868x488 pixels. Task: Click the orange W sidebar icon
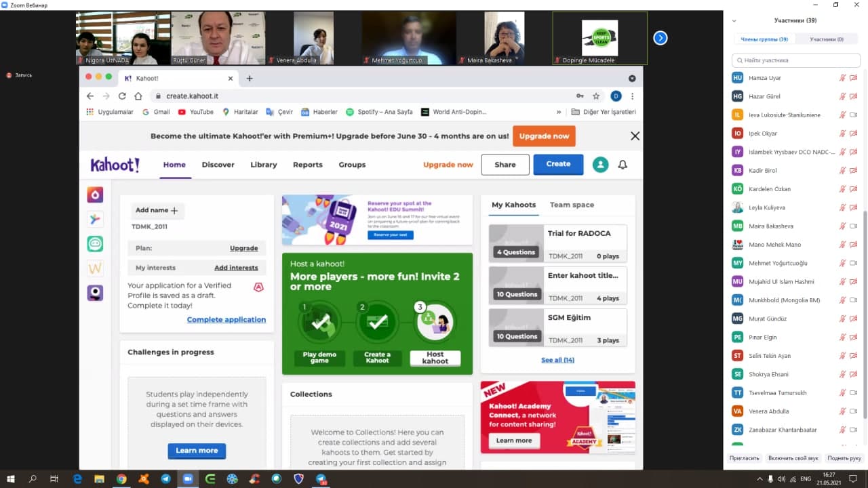pos(95,268)
